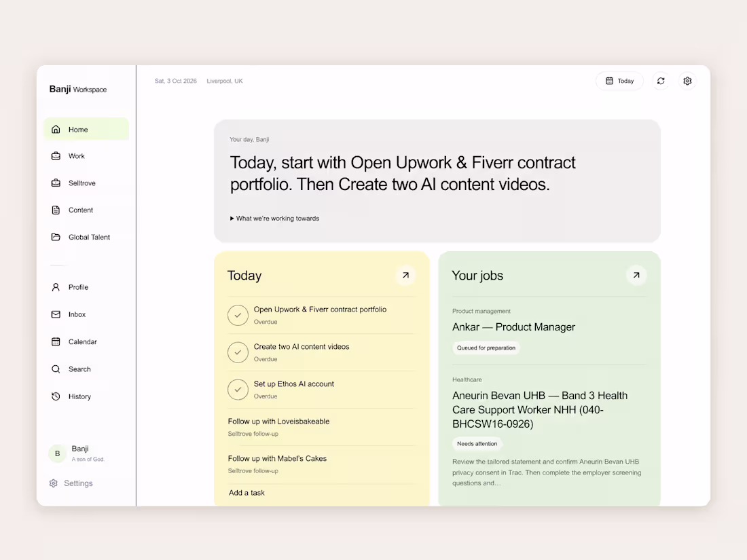Screen dimensions: 747x560
Task: Click Overdue under Create two AI content videos
Action: coord(266,359)
